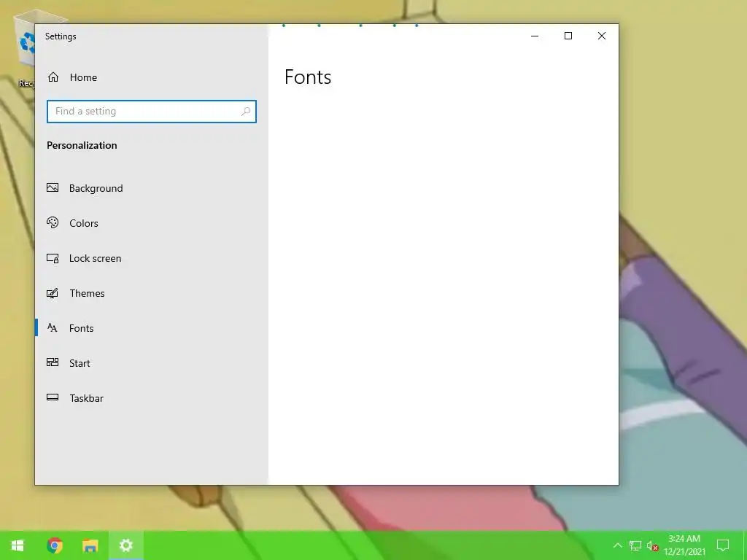Image resolution: width=747 pixels, height=560 pixels.
Task: Open the clock showing 3:24 AM
Action: pos(684,545)
